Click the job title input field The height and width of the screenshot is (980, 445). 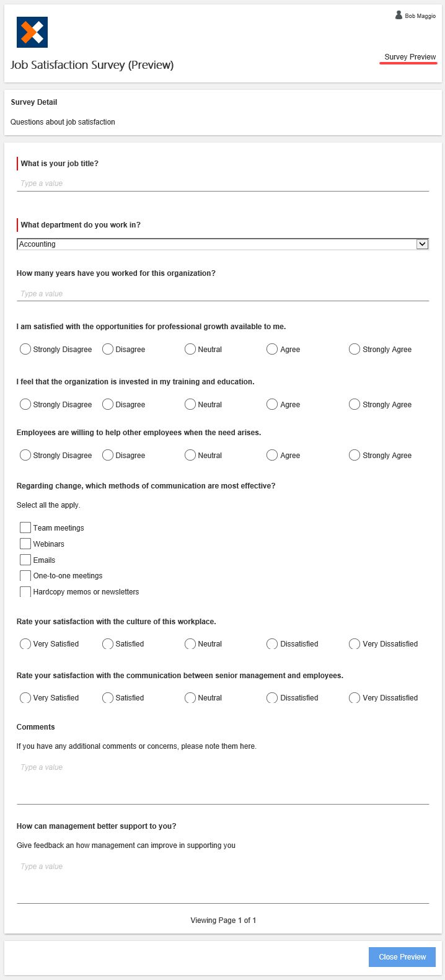[222, 183]
